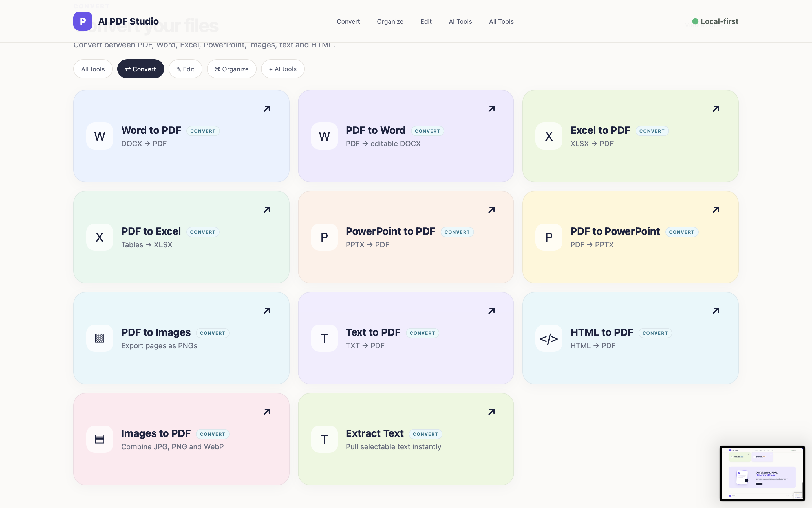The width and height of the screenshot is (812, 508).
Task: Click the T icon on Extract Text
Action: [324, 439]
